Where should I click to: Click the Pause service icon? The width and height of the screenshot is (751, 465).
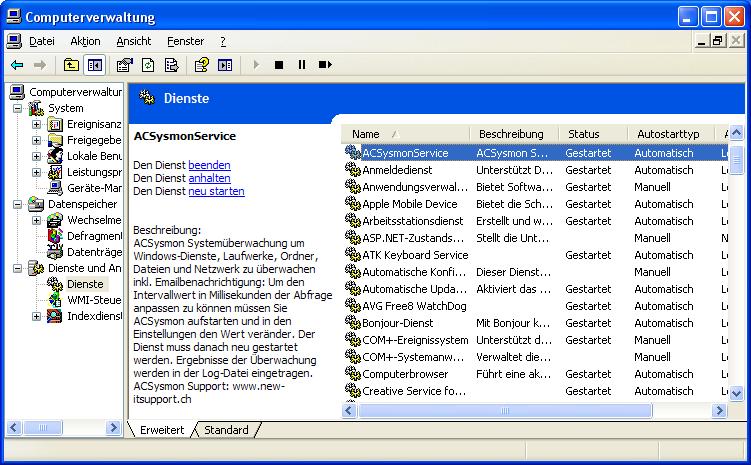coord(302,65)
